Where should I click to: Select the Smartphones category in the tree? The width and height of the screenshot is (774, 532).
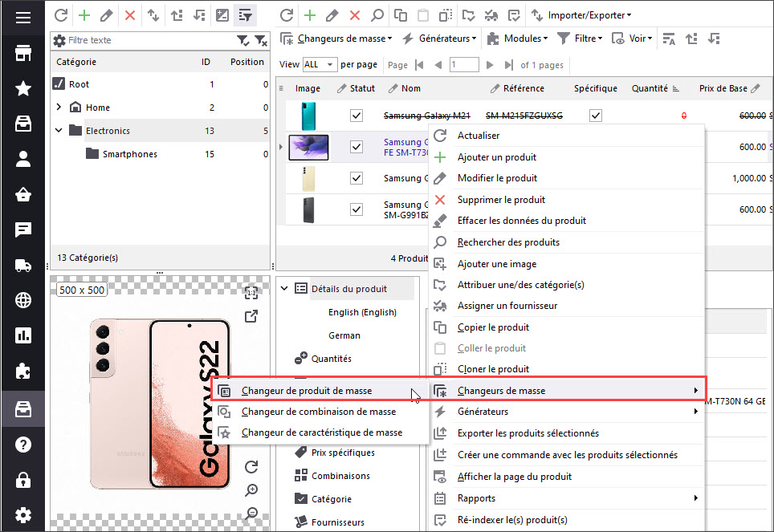tap(129, 154)
